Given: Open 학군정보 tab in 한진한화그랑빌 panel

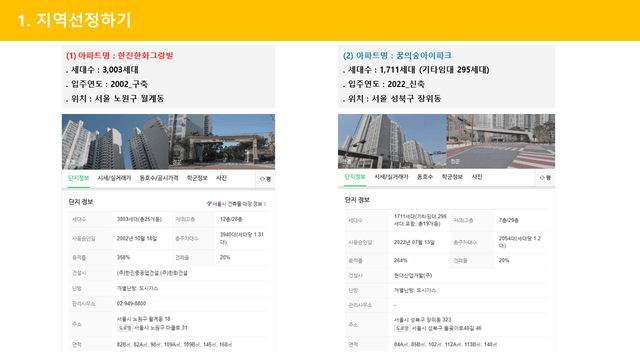Looking at the screenshot, I should tap(197, 178).
